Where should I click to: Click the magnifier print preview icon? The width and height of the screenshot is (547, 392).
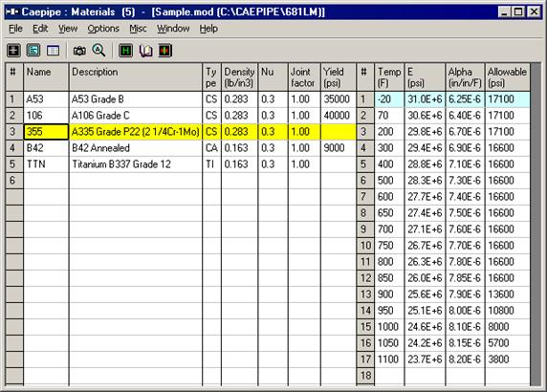pos(98,51)
